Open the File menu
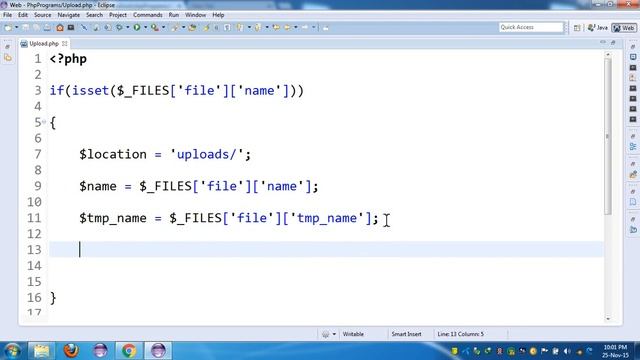Screen dimensions: 640x360 (7, 15)
